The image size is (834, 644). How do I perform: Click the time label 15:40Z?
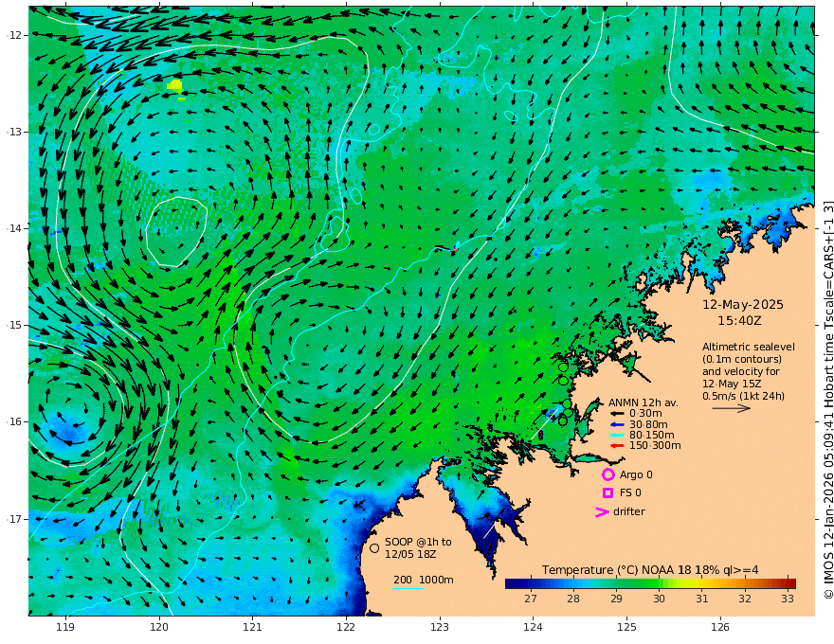coord(739,321)
